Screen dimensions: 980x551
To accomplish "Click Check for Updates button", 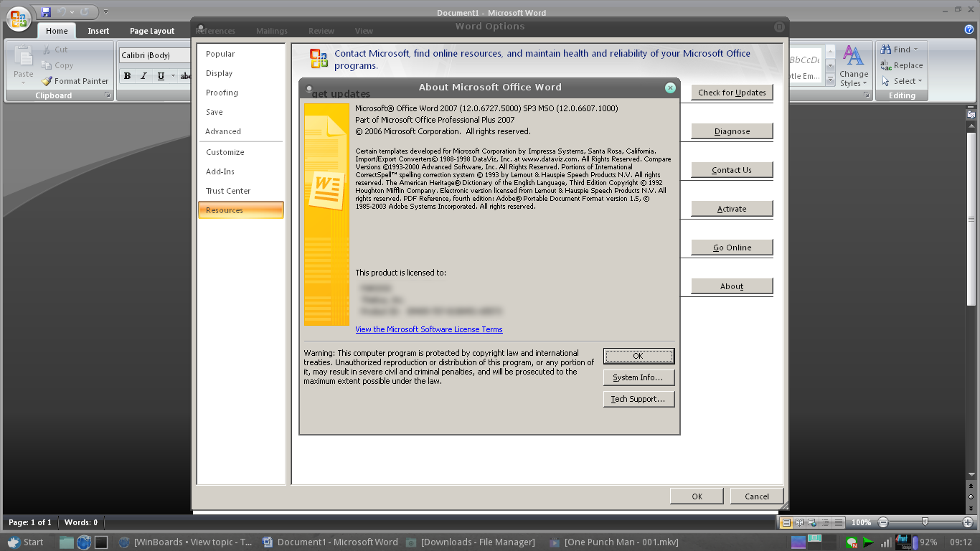I will tap(732, 93).
